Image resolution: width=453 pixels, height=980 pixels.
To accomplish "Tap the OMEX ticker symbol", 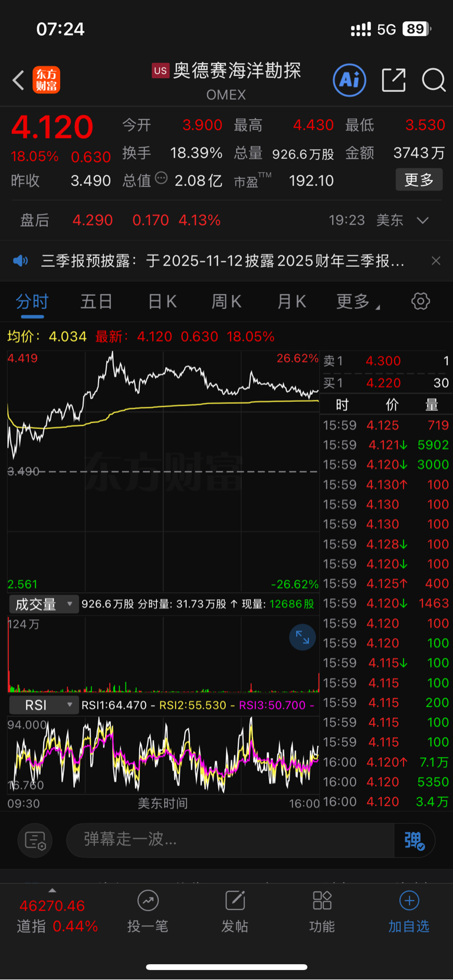I will point(226,95).
